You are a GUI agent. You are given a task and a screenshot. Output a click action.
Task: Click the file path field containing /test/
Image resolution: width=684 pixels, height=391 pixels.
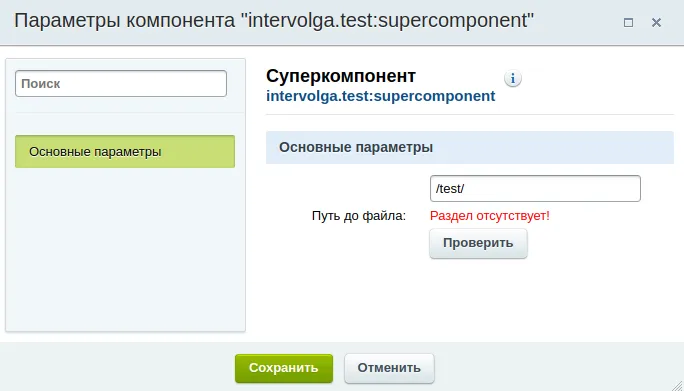click(x=535, y=189)
